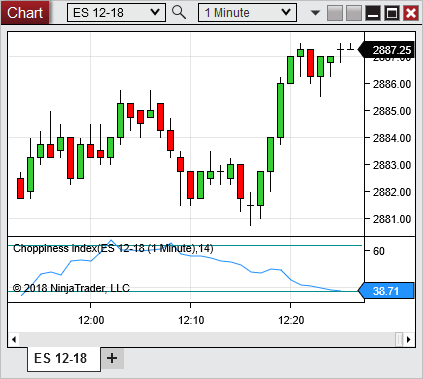Maximize the chart window

(392, 13)
